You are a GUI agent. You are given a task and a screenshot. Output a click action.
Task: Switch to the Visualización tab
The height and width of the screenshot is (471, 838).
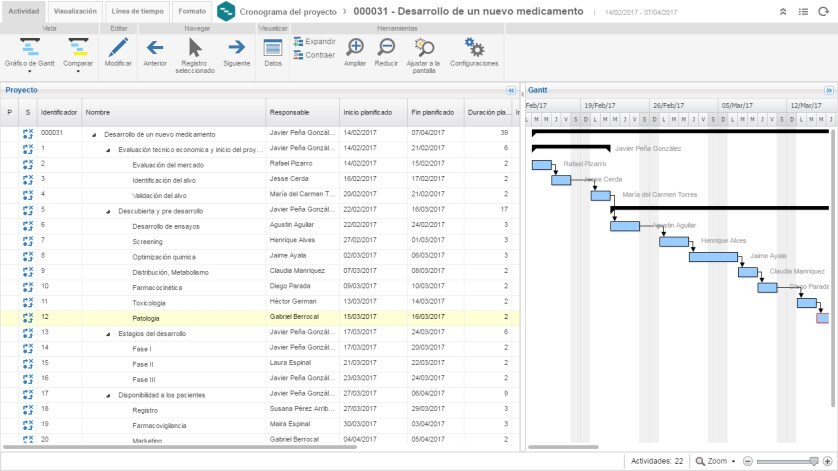click(x=75, y=10)
